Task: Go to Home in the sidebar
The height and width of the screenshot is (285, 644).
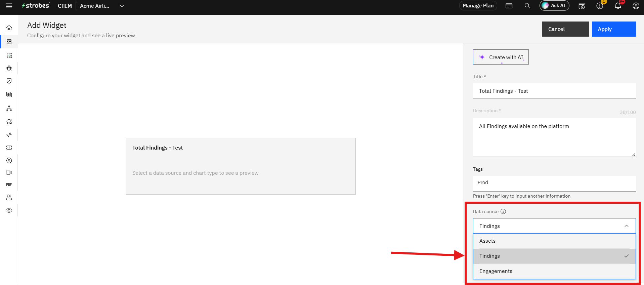Action: click(x=9, y=28)
